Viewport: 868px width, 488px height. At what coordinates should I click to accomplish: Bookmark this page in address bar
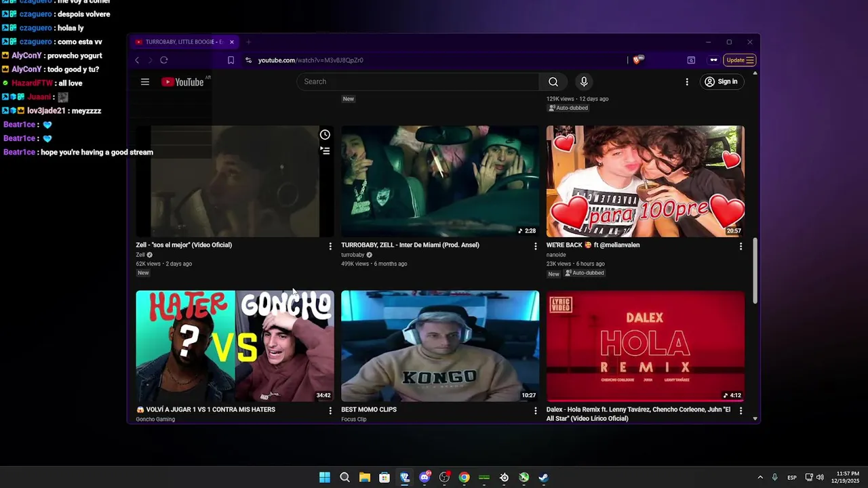coord(231,60)
